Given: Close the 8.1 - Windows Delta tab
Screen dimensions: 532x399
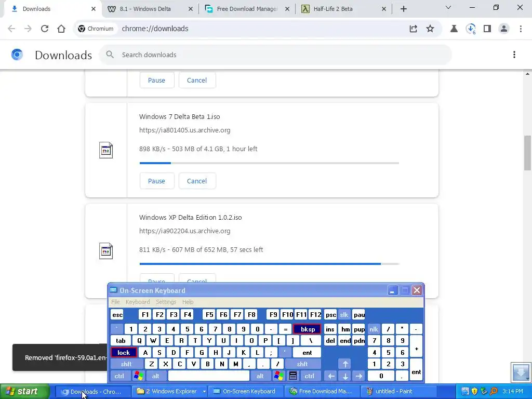Looking at the screenshot, I should 190,9.
